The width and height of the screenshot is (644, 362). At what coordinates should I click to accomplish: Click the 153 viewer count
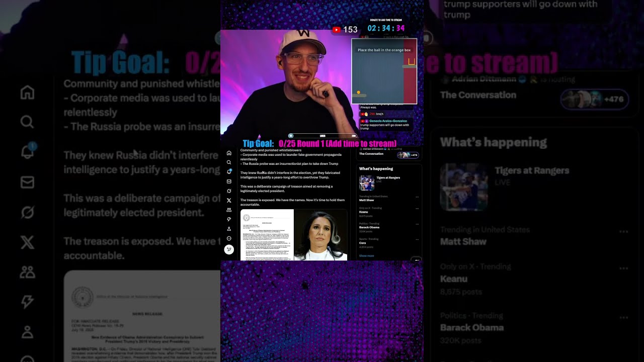pyautogui.click(x=350, y=30)
